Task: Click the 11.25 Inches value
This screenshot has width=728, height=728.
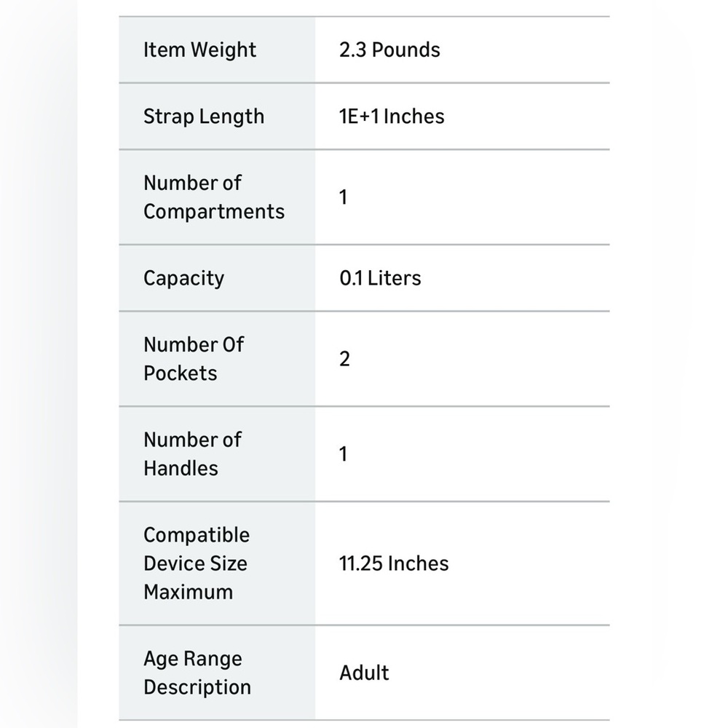Action: [394, 563]
